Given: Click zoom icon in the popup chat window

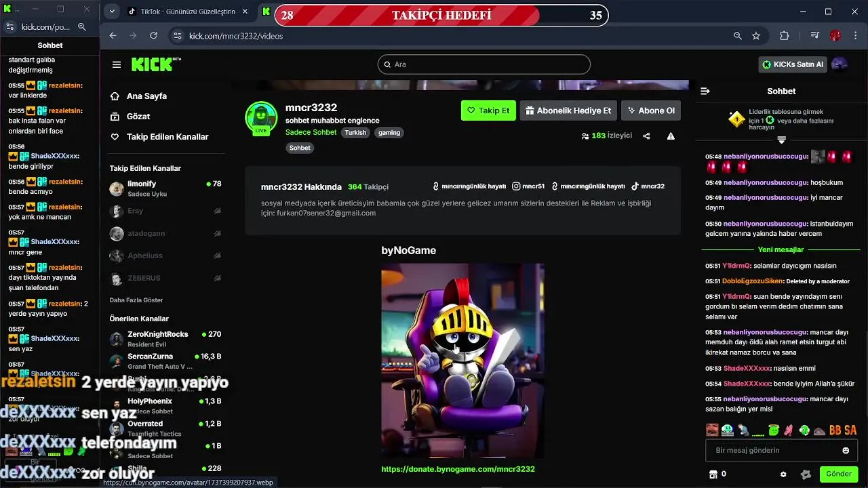Looking at the screenshot, I should [81, 27].
